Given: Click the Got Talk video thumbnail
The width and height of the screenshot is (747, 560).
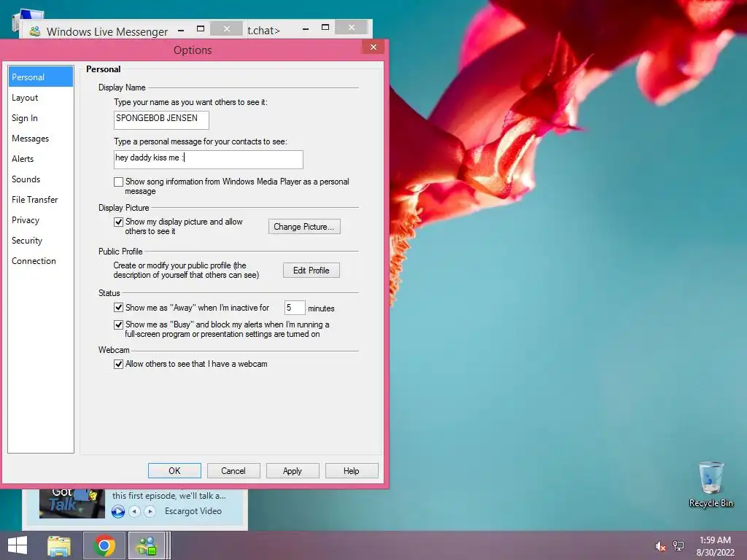Looking at the screenshot, I should 72,504.
